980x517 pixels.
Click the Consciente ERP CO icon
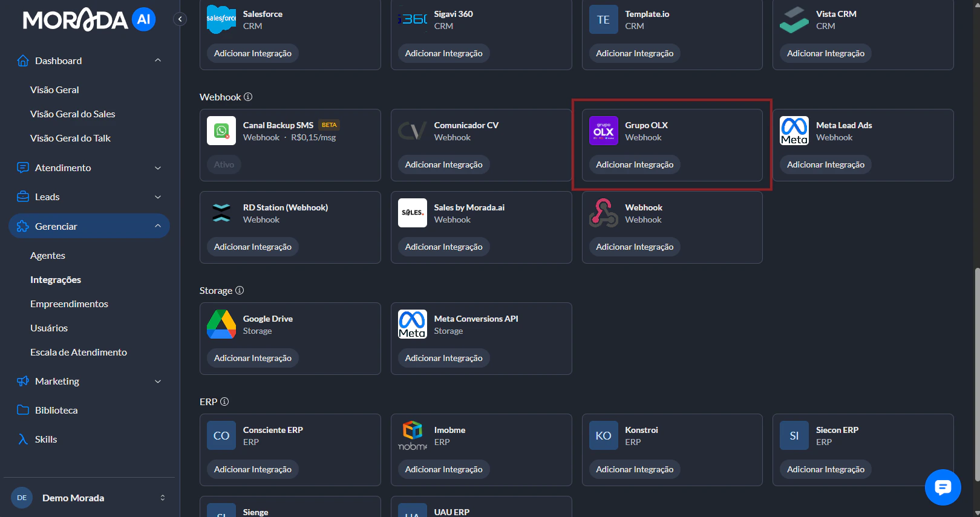tap(221, 435)
